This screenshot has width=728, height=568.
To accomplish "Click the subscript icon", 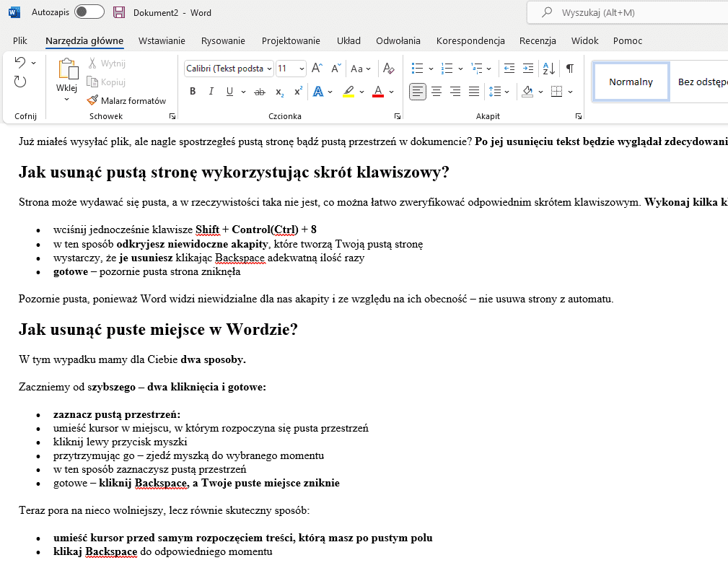I will click(x=279, y=91).
